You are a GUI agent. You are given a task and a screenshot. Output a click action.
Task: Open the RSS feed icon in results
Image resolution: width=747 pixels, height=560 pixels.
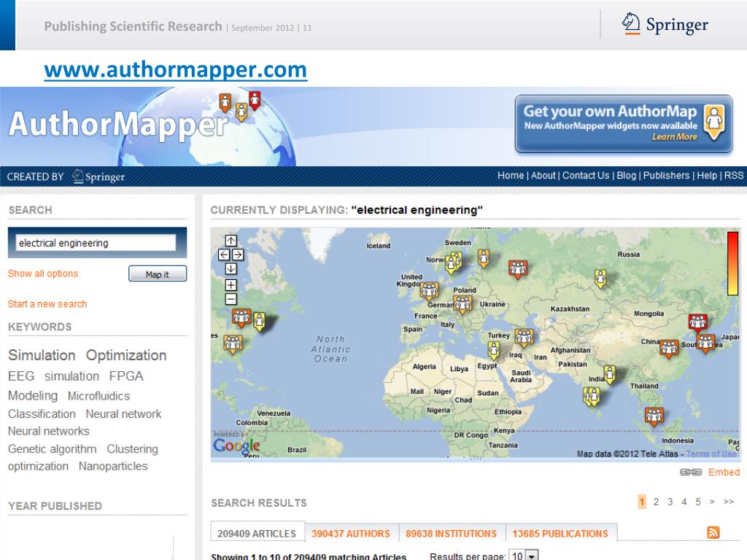pyautogui.click(x=714, y=533)
